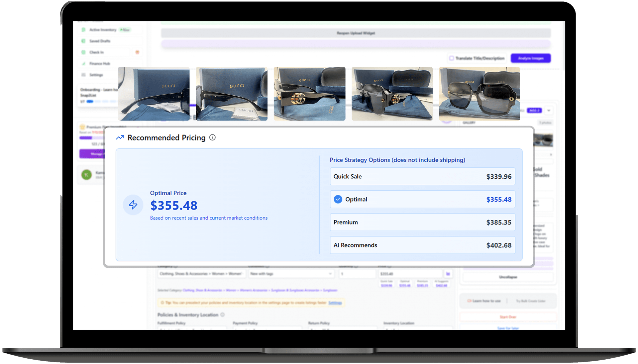The width and height of the screenshot is (638, 364).
Task: Select the Quick Sale pricing strategy
Action: (x=422, y=176)
